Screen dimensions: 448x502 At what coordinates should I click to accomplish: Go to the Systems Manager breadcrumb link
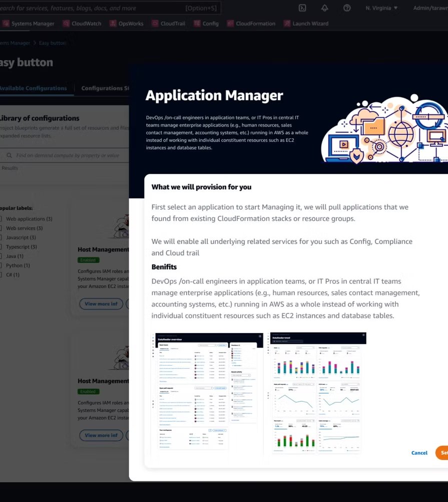[x=15, y=43]
